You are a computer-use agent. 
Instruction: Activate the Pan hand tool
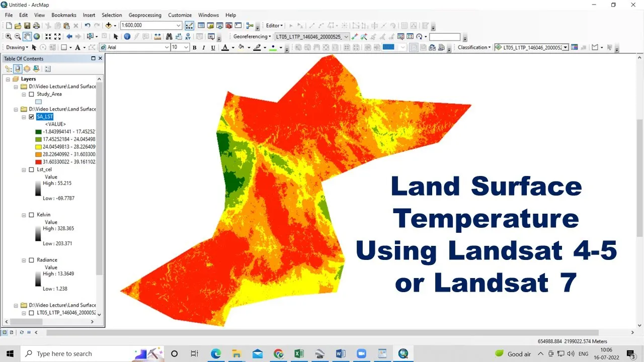point(27,36)
